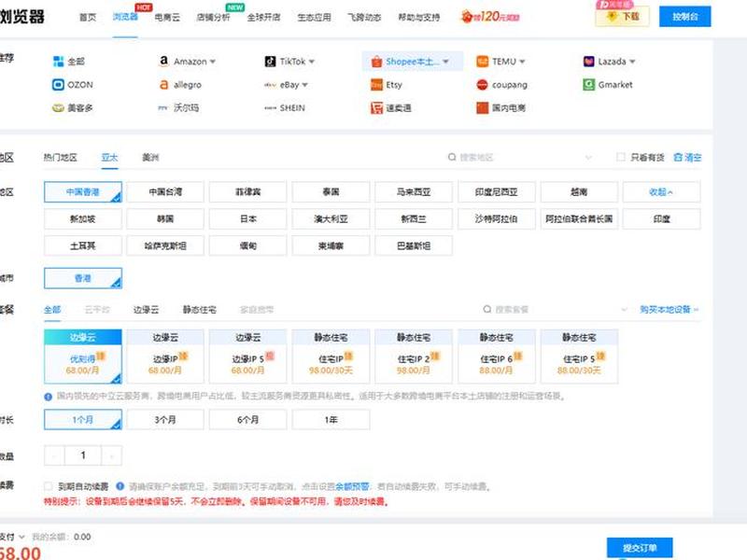Open the eBay dropdown arrow
The height and width of the screenshot is (560, 747).
point(305,85)
